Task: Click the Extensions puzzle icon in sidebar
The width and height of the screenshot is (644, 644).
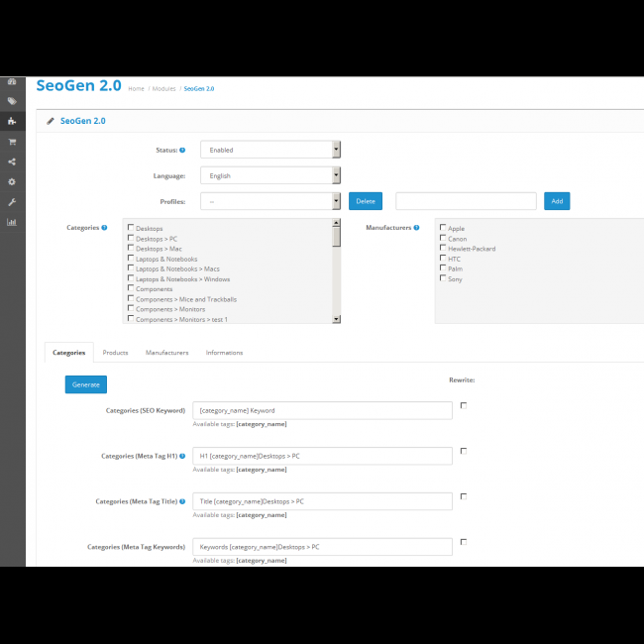Action: click(12, 121)
